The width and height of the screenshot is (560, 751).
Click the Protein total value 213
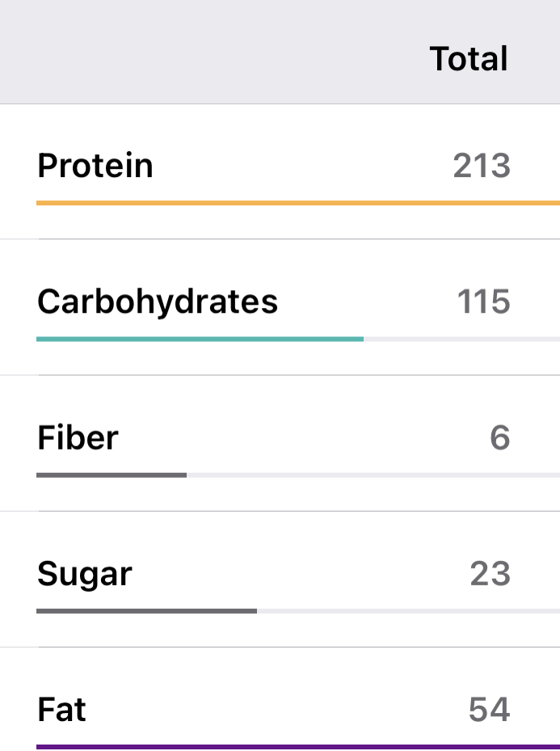tap(482, 166)
